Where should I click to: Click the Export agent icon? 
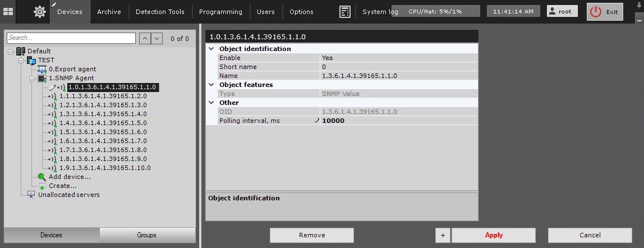point(42,69)
